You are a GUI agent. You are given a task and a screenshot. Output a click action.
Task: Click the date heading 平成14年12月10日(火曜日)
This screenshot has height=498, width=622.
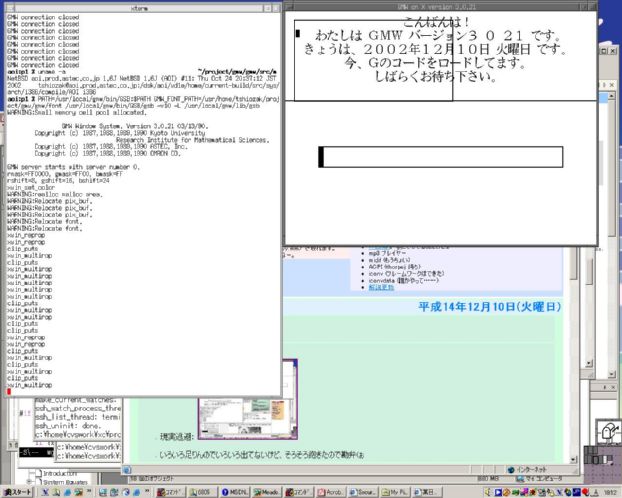point(490,307)
